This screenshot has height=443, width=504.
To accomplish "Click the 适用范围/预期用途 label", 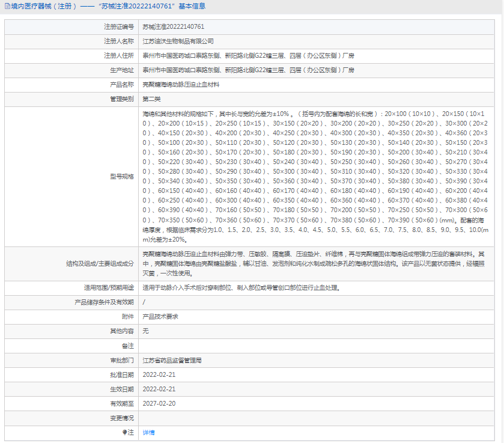I will (x=109, y=287).
